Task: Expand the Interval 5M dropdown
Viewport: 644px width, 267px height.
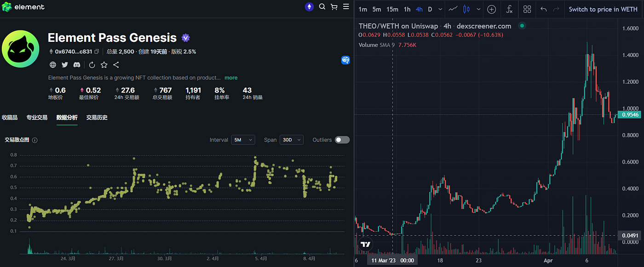Action: point(243,140)
